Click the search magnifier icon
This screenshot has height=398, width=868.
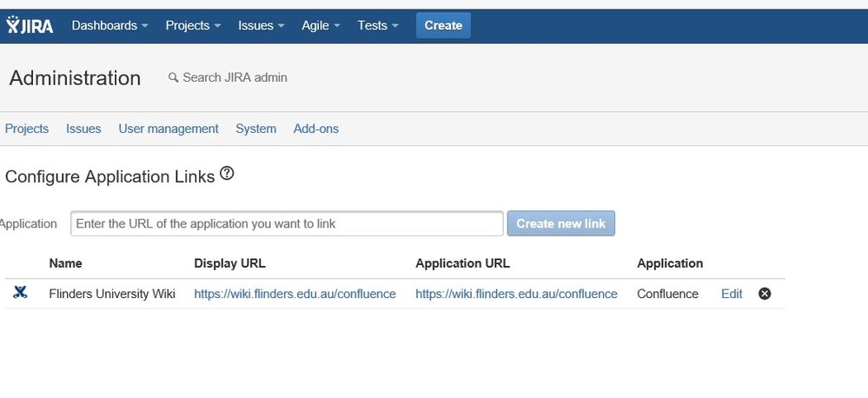click(x=173, y=77)
